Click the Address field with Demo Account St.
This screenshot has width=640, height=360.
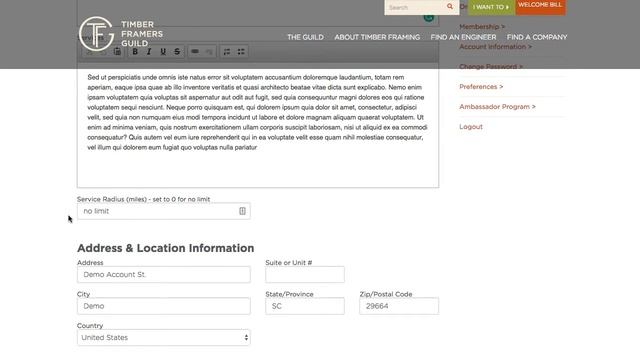[x=164, y=274]
